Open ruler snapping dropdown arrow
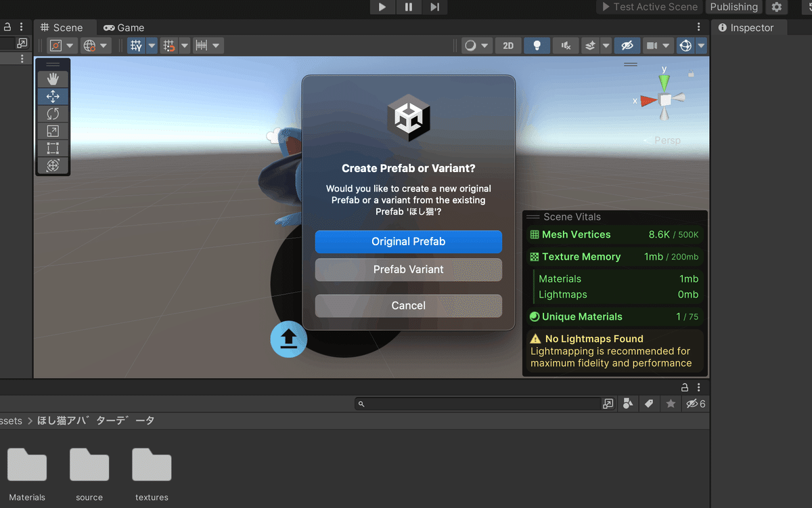Image resolution: width=812 pixels, height=508 pixels. click(x=216, y=45)
